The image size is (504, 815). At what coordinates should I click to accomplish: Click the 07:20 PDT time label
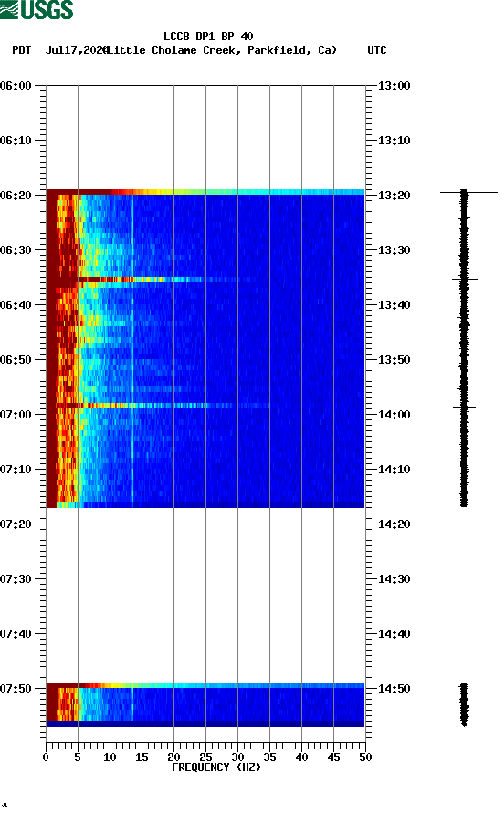(x=16, y=524)
